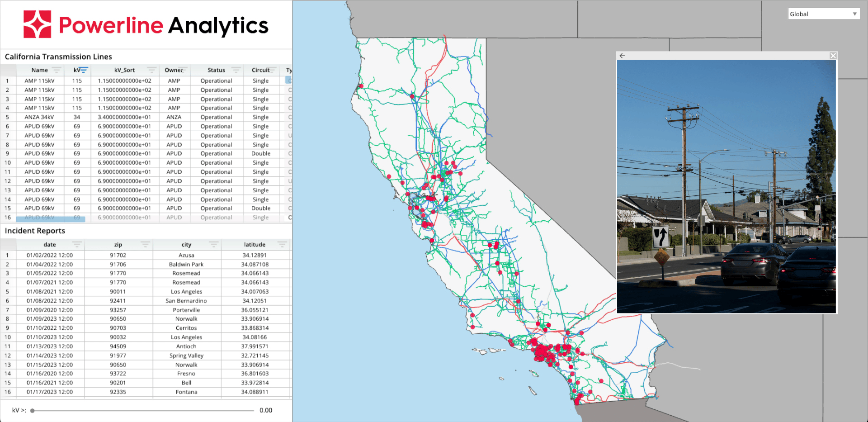The width and height of the screenshot is (868, 422).
Task: Select the Fontana city cell
Action: pyautogui.click(x=186, y=392)
